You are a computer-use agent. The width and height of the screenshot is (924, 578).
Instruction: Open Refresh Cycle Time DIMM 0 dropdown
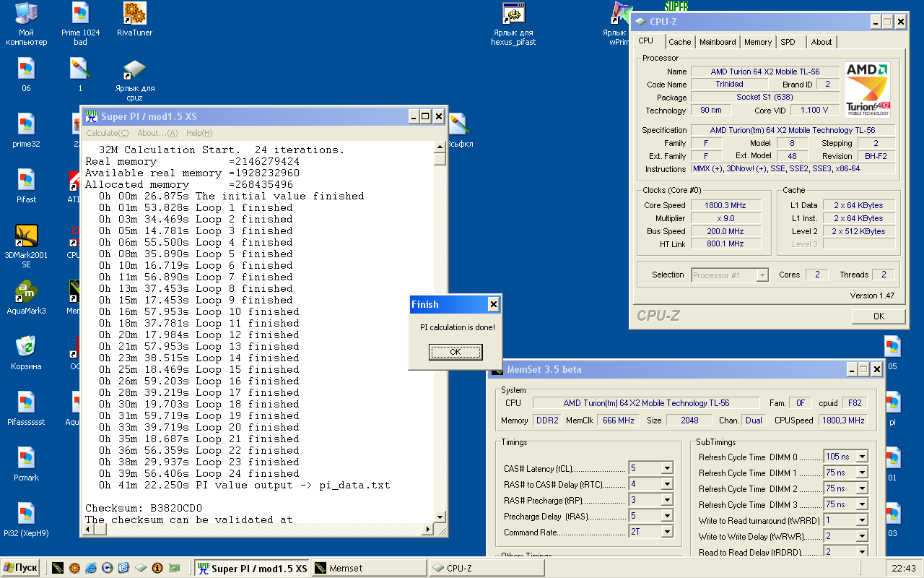tap(862, 457)
